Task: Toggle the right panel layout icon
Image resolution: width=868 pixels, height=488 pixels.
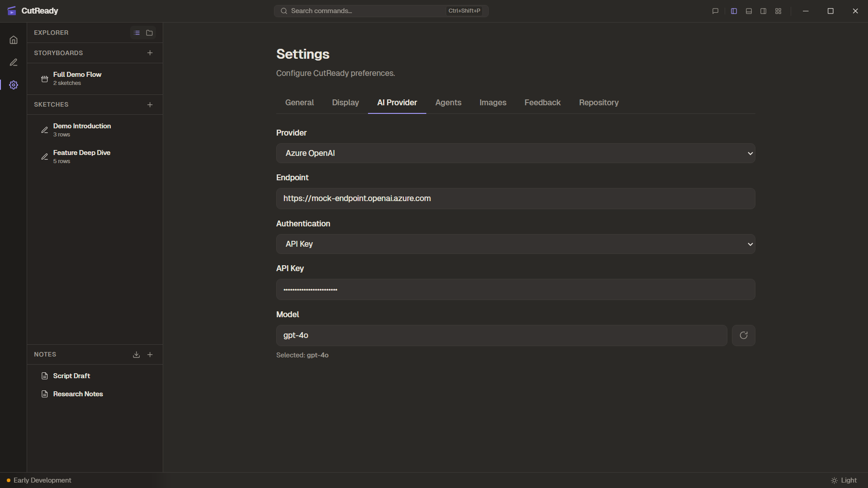Action: click(763, 11)
